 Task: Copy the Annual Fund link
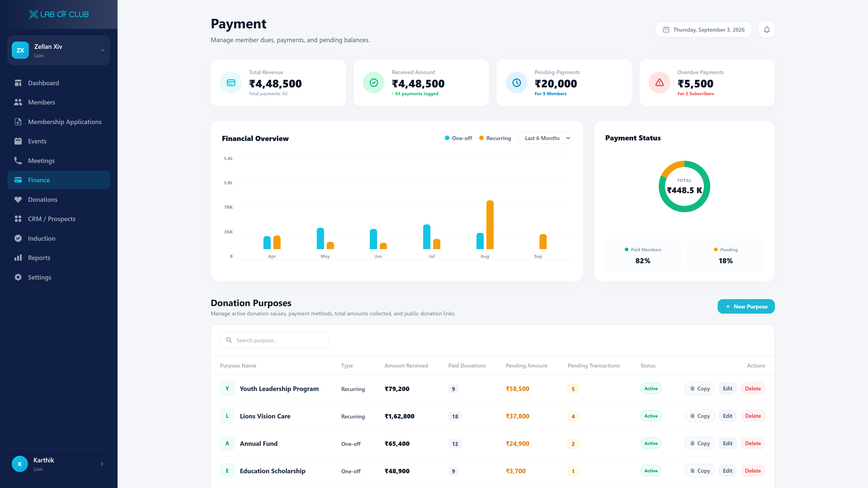pos(700,444)
